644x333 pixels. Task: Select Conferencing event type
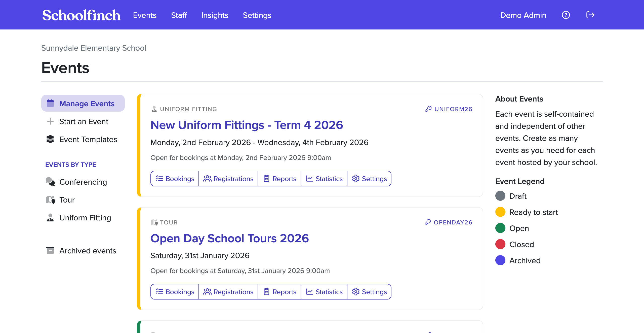point(83,182)
